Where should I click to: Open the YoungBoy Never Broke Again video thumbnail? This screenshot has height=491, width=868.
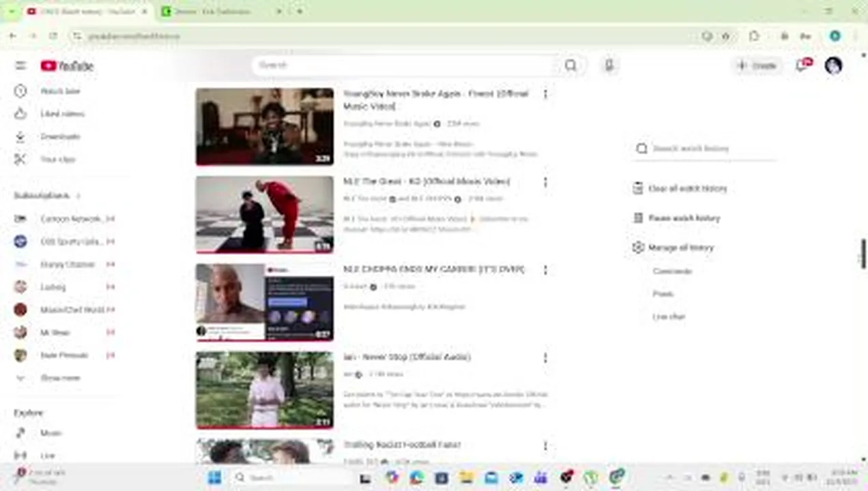265,127
